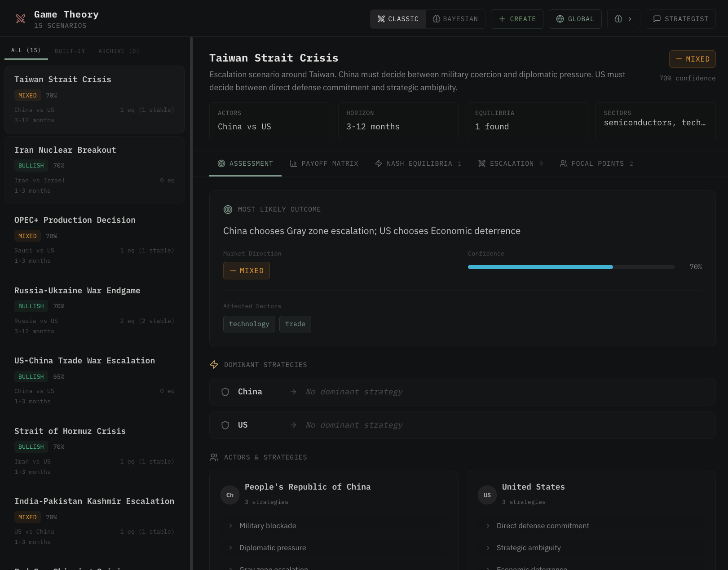The width and height of the screenshot is (728, 570).
Task: Click the brain icon beside the right chevron
Action: click(618, 19)
